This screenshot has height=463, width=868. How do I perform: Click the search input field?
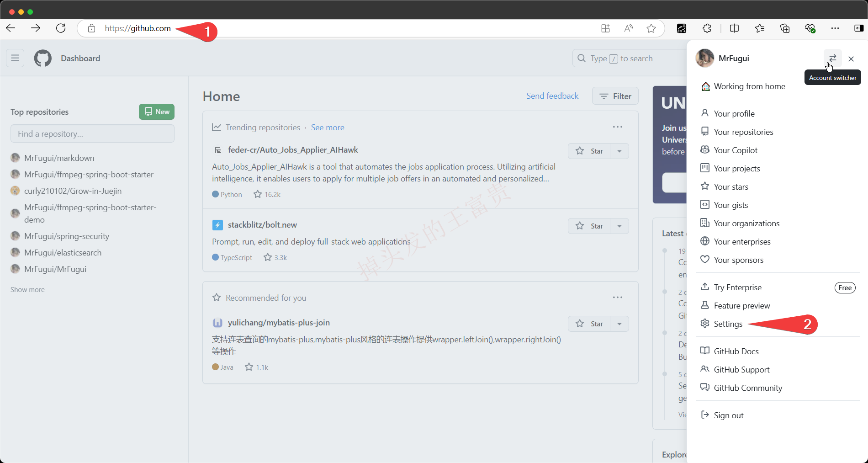pyautogui.click(x=630, y=58)
